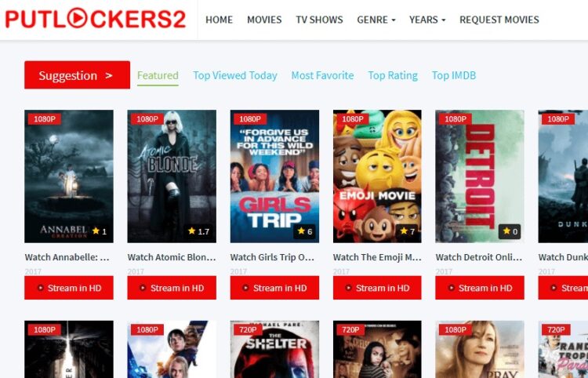Open the YEARS dropdown menu

coord(427,20)
